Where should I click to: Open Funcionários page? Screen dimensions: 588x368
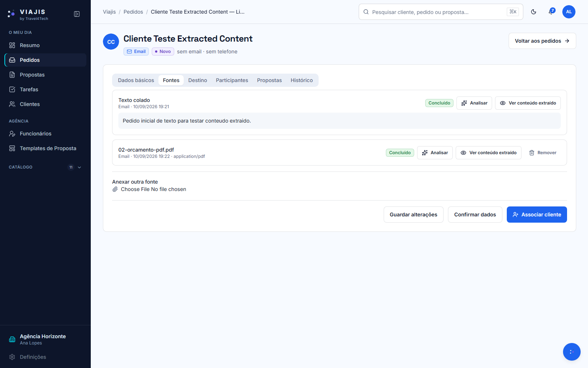point(45,134)
